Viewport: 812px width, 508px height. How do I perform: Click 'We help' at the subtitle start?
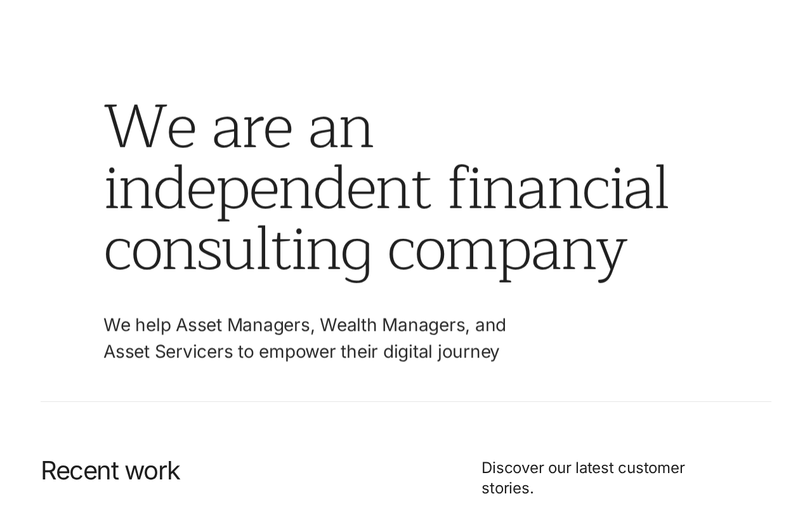point(138,326)
